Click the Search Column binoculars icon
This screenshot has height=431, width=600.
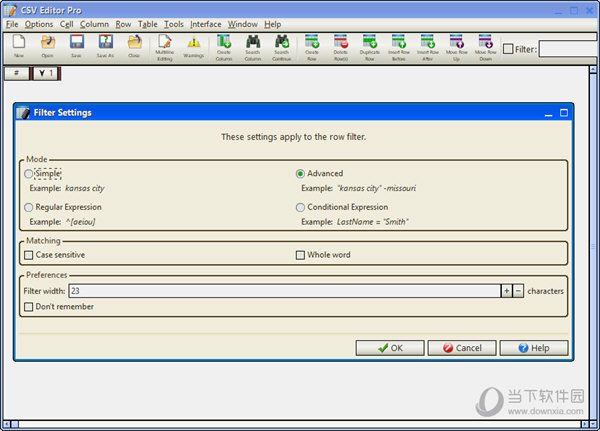click(253, 48)
